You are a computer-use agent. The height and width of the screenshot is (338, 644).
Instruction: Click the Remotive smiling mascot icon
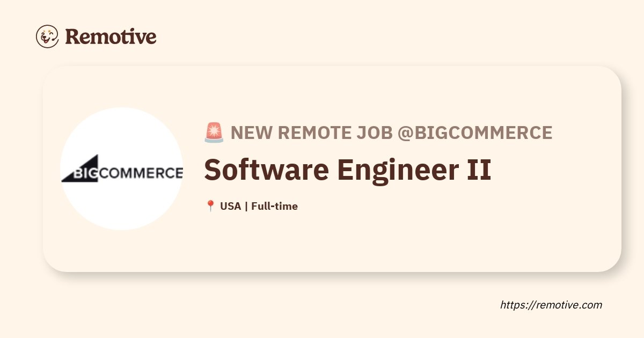point(47,36)
